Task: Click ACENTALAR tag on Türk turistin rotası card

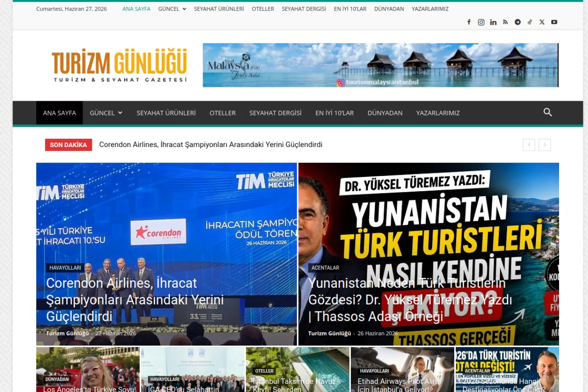Action: [477, 371]
